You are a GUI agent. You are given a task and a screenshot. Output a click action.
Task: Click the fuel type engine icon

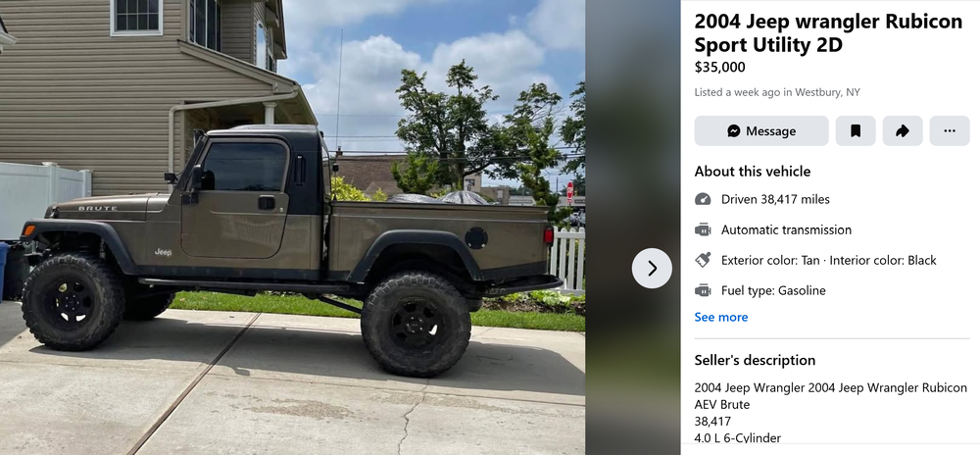(703, 290)
